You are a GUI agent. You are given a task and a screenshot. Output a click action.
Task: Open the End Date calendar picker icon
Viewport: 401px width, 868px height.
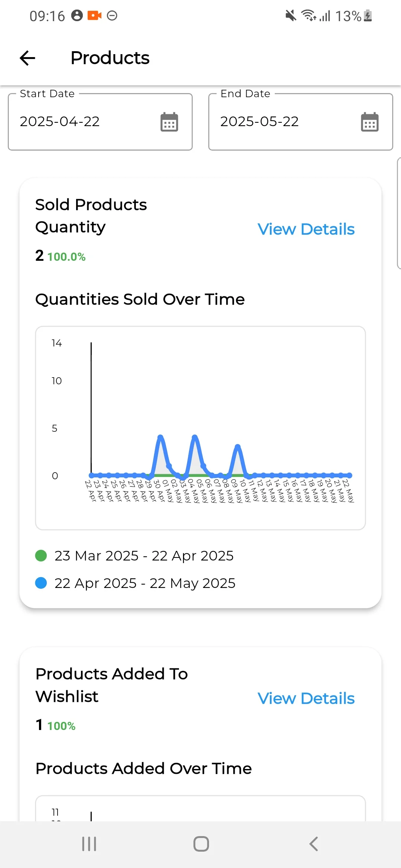(369, 122)
